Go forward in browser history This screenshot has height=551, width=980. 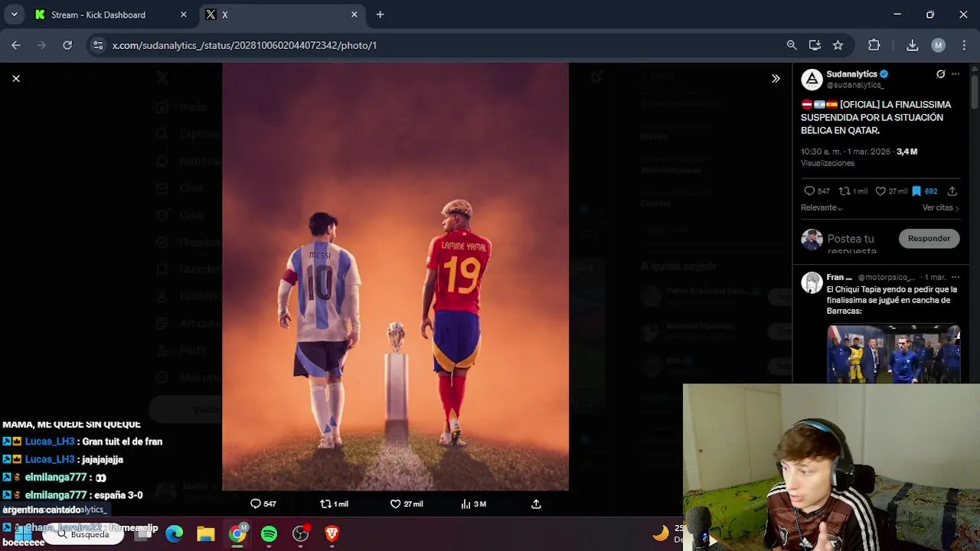tap(41, 45)
